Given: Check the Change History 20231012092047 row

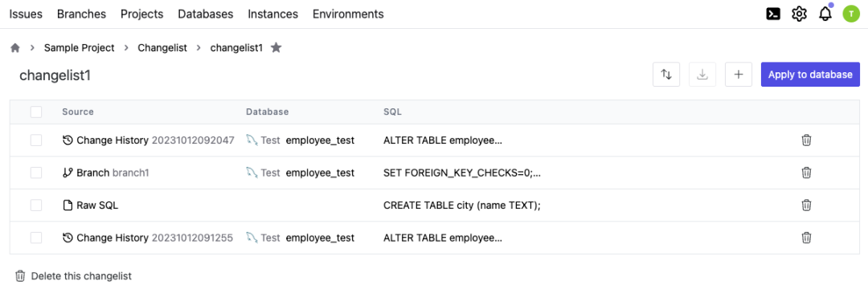Looking at the screenshot, I should pos(36,140).
